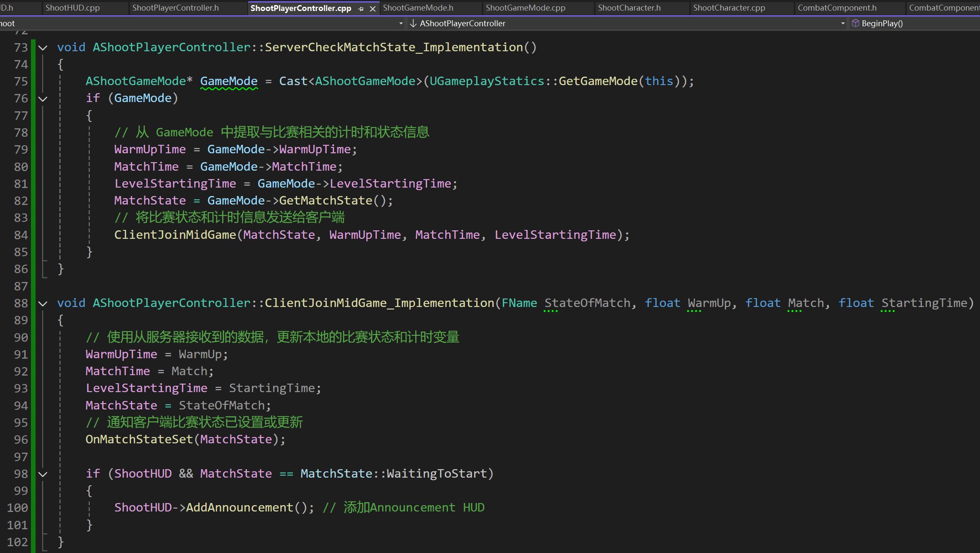This screenshot has width=980, height=553.
Task: Open the AShootPlayerController class dropdown arrow
Action: point(843,23)
